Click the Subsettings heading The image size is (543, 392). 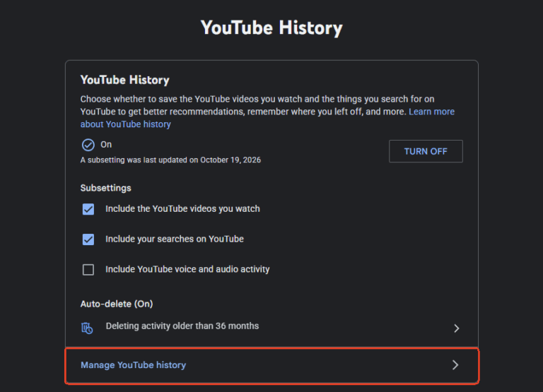click(105, 188)
